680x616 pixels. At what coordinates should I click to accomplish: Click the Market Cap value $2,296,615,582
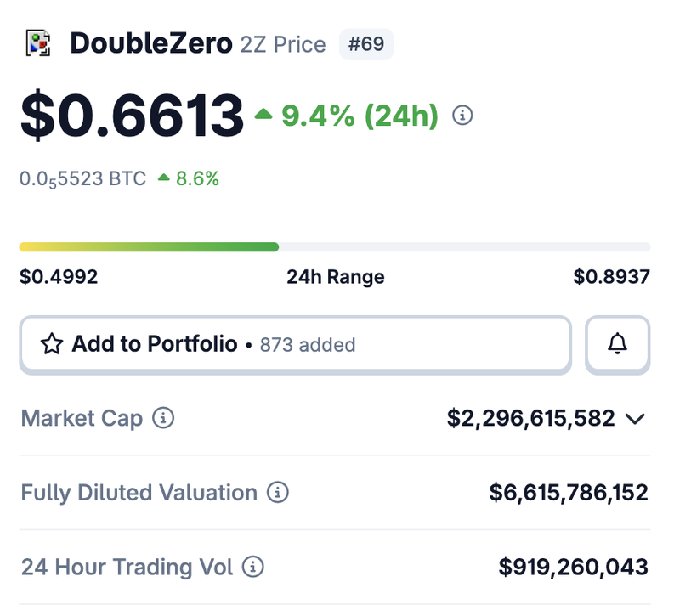(x=530, y=419)
